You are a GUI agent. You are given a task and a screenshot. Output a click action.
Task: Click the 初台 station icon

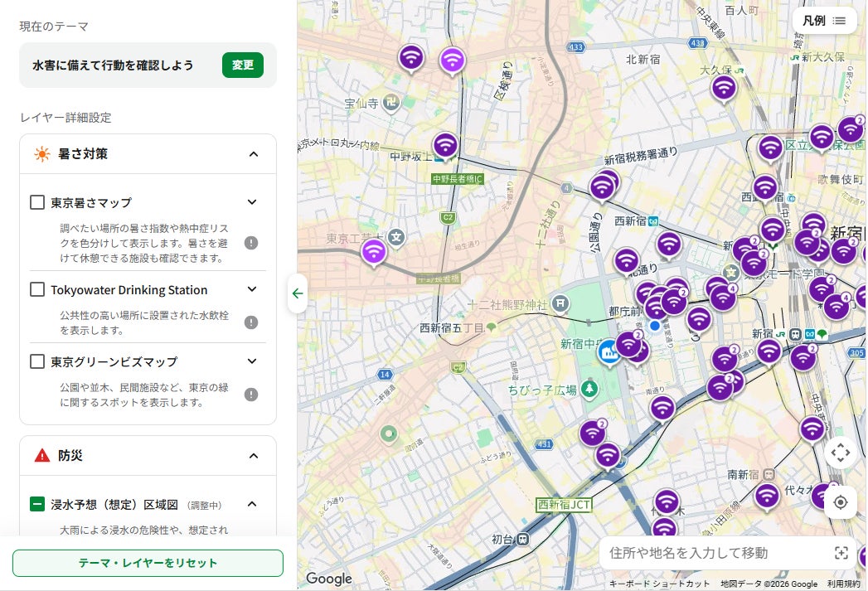[523, 539]
